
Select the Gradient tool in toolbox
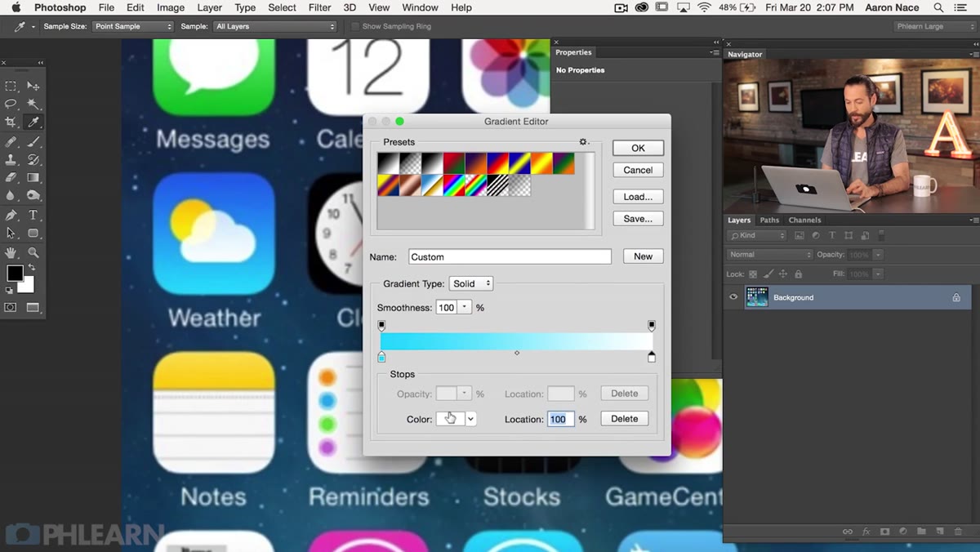click(x=33, y=177)
